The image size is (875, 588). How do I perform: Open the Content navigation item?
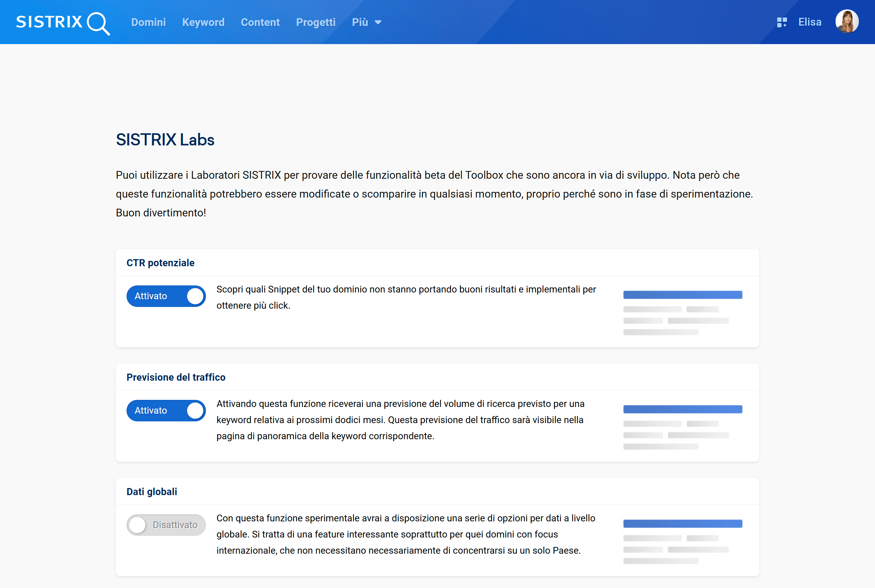pyautogui.click(x=260, y=22)
